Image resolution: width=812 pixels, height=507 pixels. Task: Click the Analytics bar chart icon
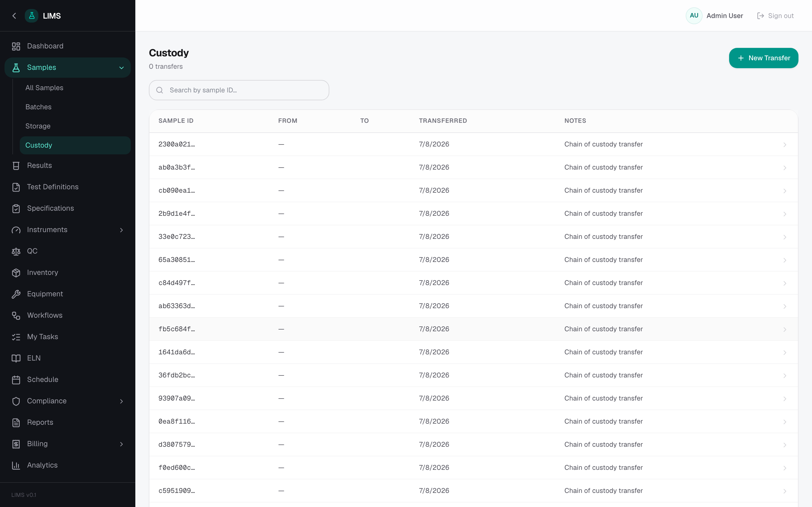pos(16,465)
